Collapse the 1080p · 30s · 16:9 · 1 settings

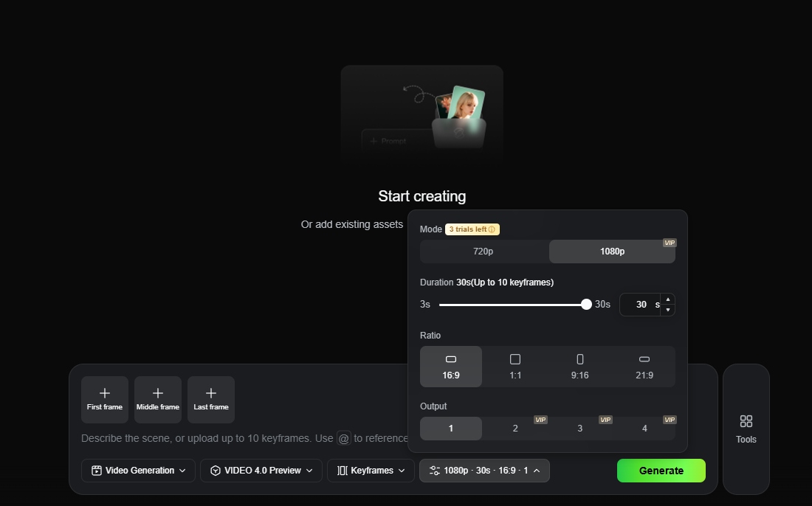tap(484, 471)
